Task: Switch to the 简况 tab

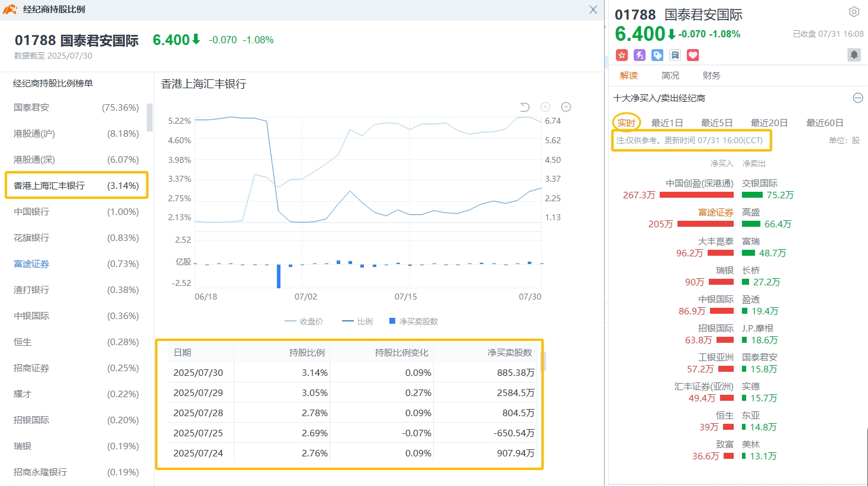Action: pos(670,76)
